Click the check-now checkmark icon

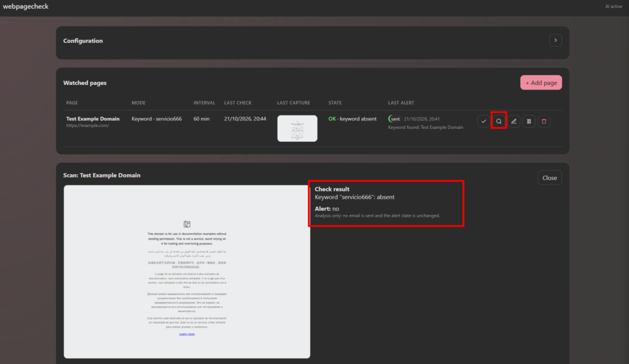click(x=483, y=121)
